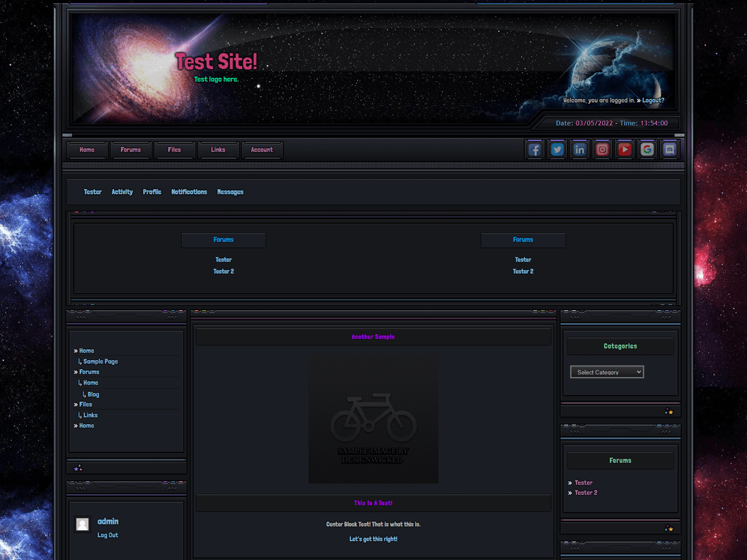Open the Facebook social icon
747x560 pixels.
pyautogui.click(x=534, y=149)
